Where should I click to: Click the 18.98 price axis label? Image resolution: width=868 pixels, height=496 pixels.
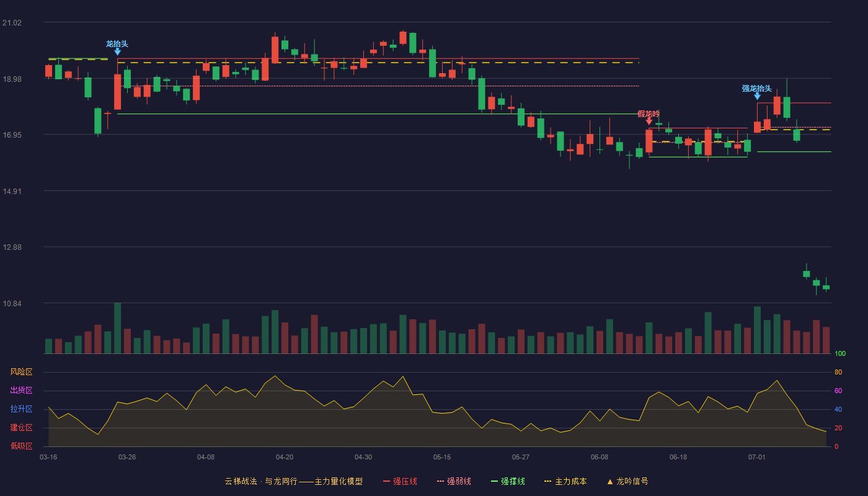12,79
